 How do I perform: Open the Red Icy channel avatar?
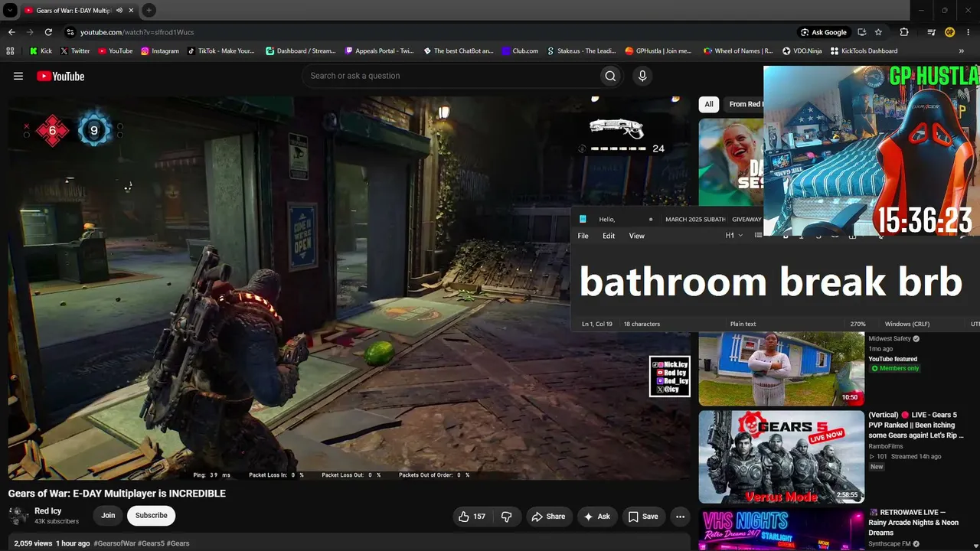(x=18, y=516)
